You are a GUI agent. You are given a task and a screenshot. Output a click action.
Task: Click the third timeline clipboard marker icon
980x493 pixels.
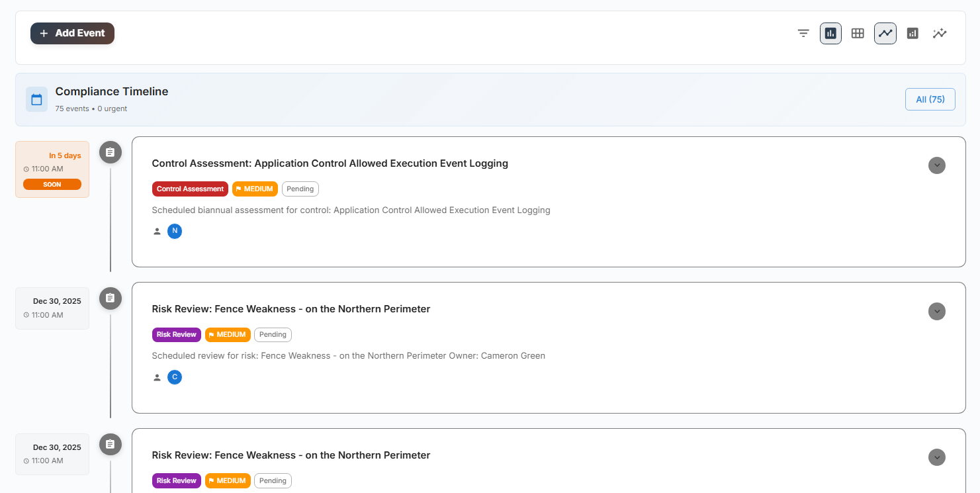(111, 444)
